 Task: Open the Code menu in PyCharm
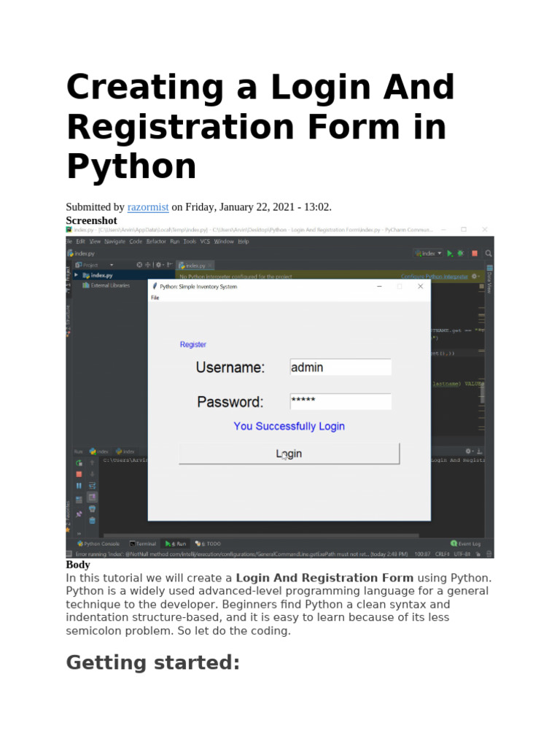[x=136, y=241]
